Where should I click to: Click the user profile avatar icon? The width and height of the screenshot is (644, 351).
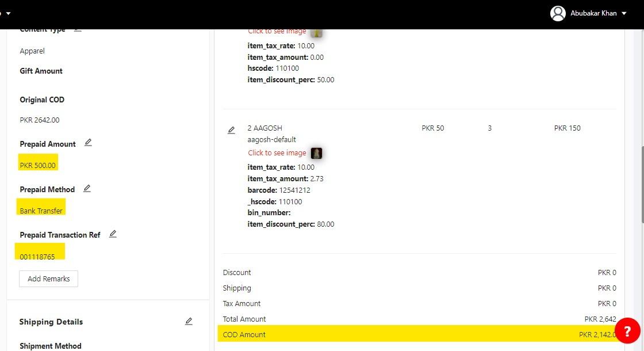coord(558,13)
